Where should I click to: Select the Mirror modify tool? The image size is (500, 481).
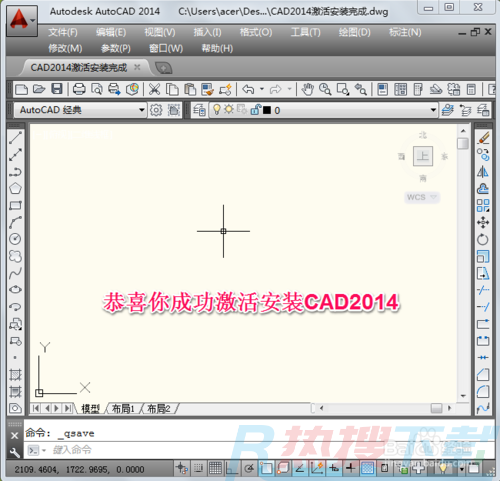(483, 172)
